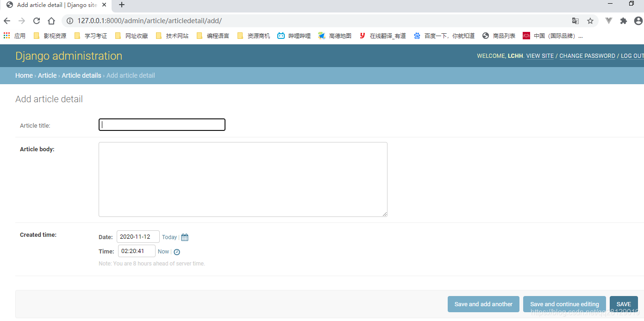Click the server time note text
Viewport: 644px width, 321px height.
coord(152,264)
